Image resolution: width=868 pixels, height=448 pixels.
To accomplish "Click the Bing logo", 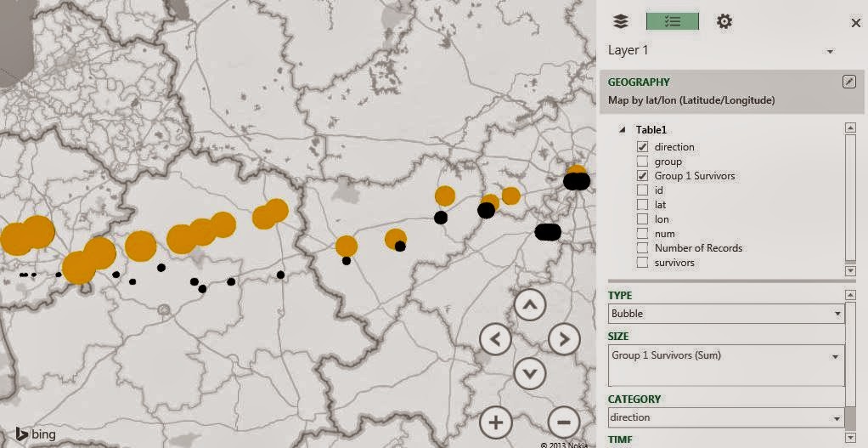I will [35, 434].
